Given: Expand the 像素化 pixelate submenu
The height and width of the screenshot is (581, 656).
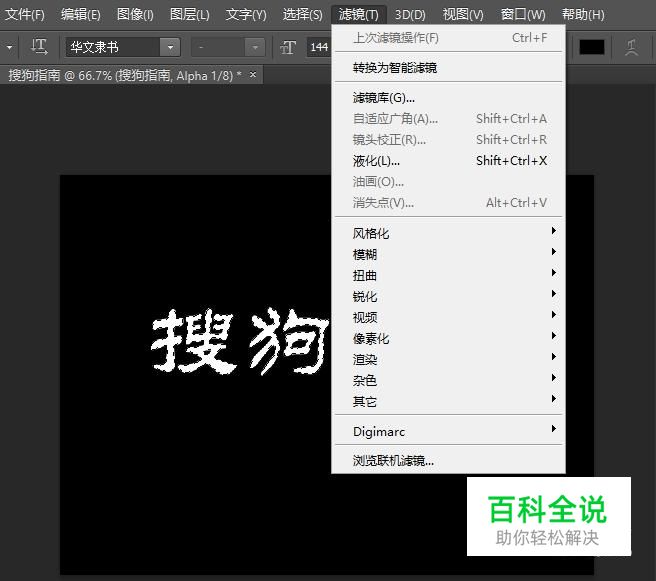Looking at the screenshot, I should [x=448, y=338].
